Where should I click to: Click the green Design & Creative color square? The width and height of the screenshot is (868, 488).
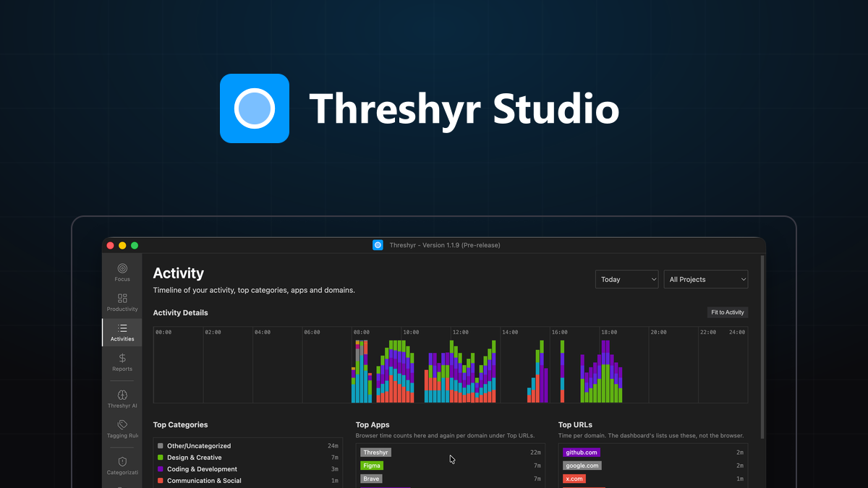161,458
